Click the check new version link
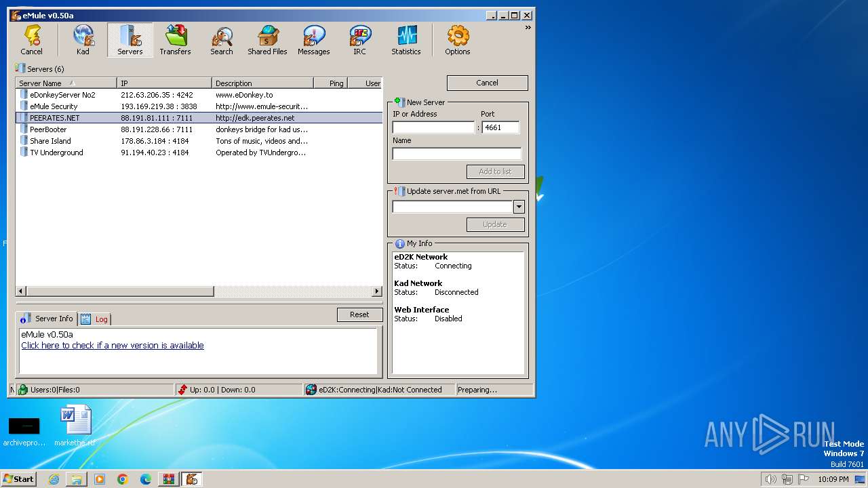Viewport: 868px width, 488px height. [x=113, y=345]
